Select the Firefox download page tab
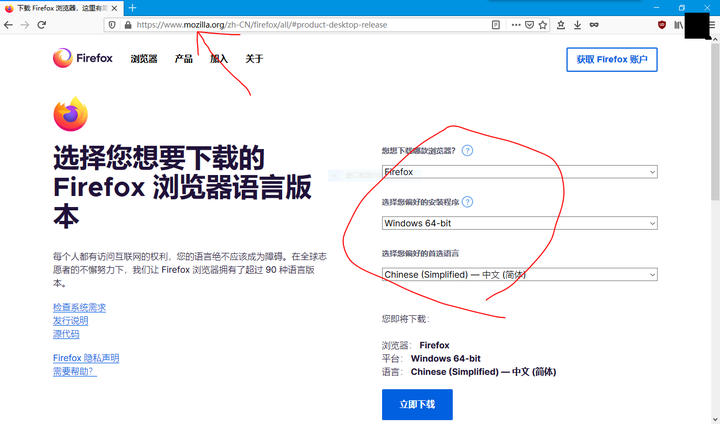Screen dimensions: 720x424 click(x=61, y=8)
